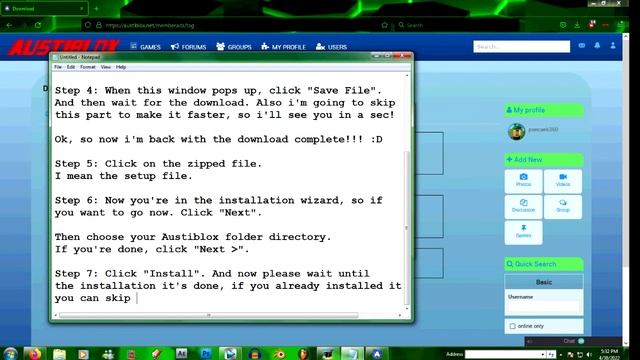Image resolution: width=640 pixels, height=360 pixels.
Task: Switch to Notepad taskbar button
Action: tap(352, 353)
